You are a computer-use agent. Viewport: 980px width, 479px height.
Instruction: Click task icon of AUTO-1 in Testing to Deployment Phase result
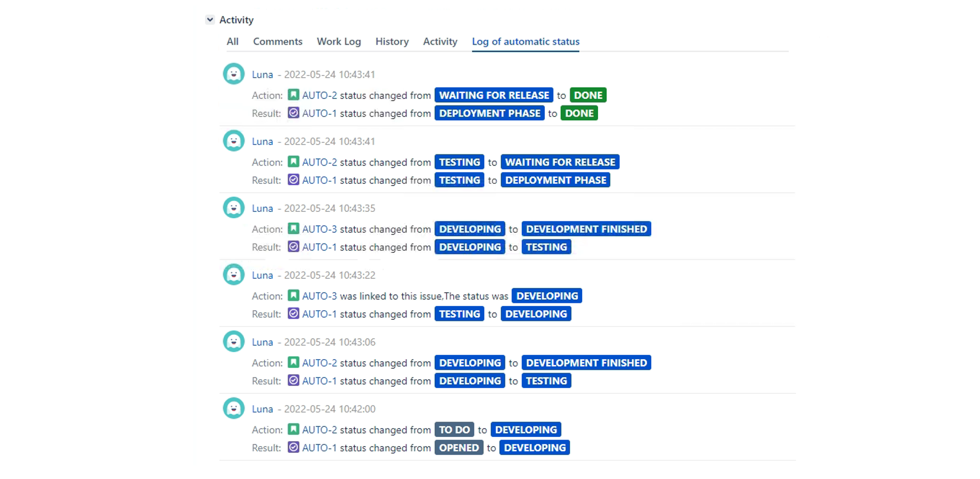pyautogui.click(x=293, y=180)
